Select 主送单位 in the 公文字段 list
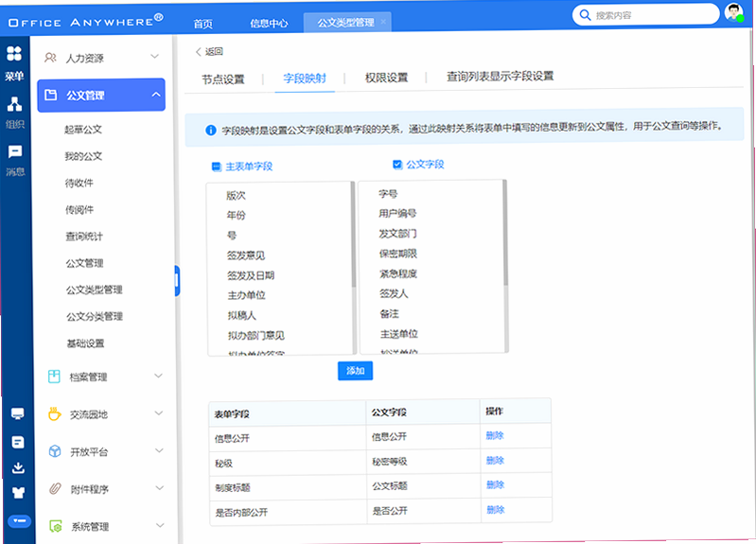This screenshot has height=544, width=756. coord(398,333)
